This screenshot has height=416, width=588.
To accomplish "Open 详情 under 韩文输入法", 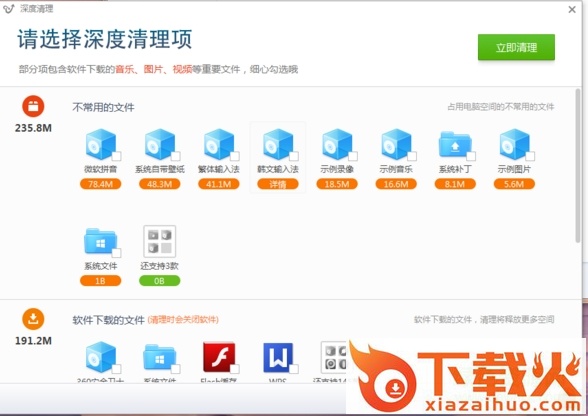I will point(278,184).
